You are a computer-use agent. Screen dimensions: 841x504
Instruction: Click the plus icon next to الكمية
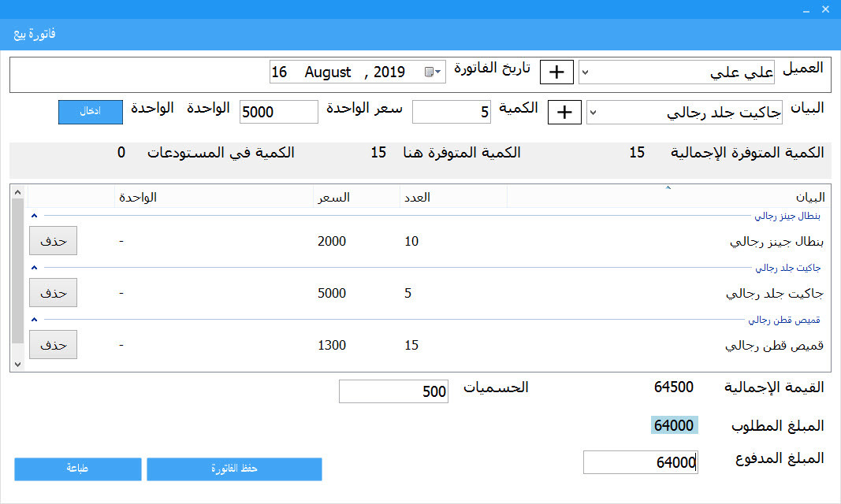coord(564,112)
